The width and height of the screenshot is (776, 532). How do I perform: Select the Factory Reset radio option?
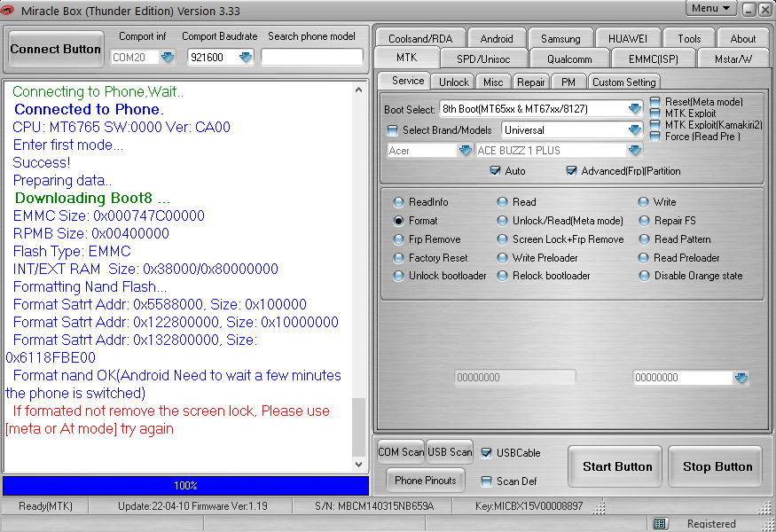[398, 258]
